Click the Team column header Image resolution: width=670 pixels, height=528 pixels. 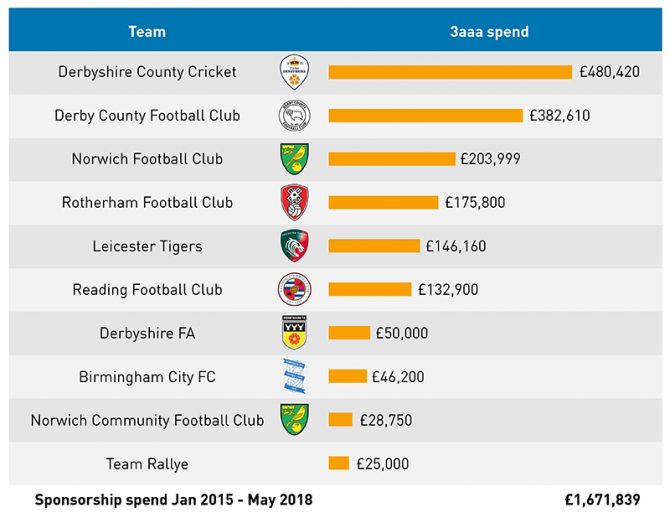point(147,32)
